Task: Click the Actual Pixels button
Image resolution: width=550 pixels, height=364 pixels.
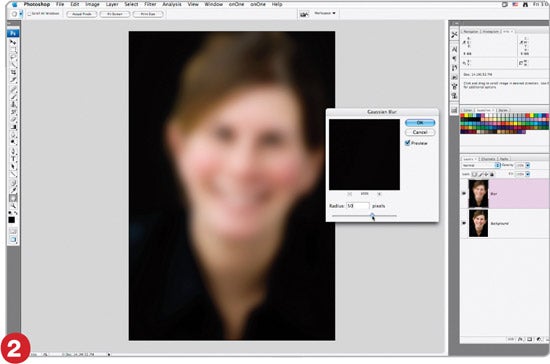Action: coord(82,14)
